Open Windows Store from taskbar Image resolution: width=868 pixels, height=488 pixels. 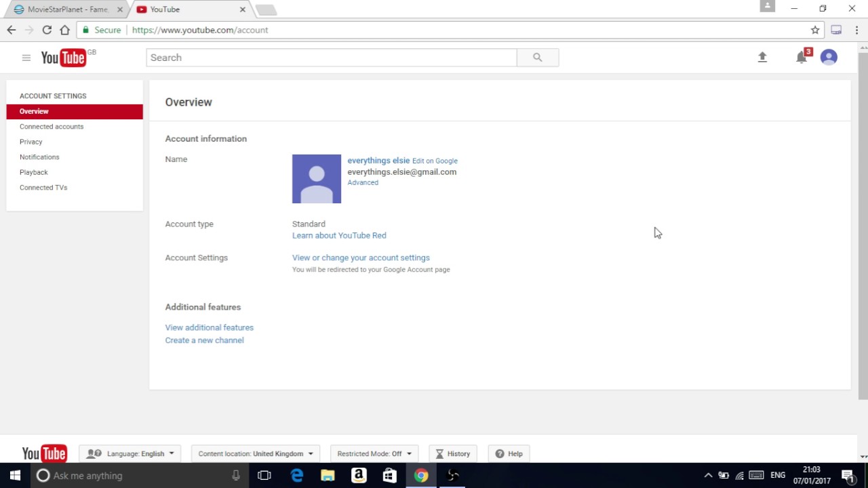[x=389, y=476]
